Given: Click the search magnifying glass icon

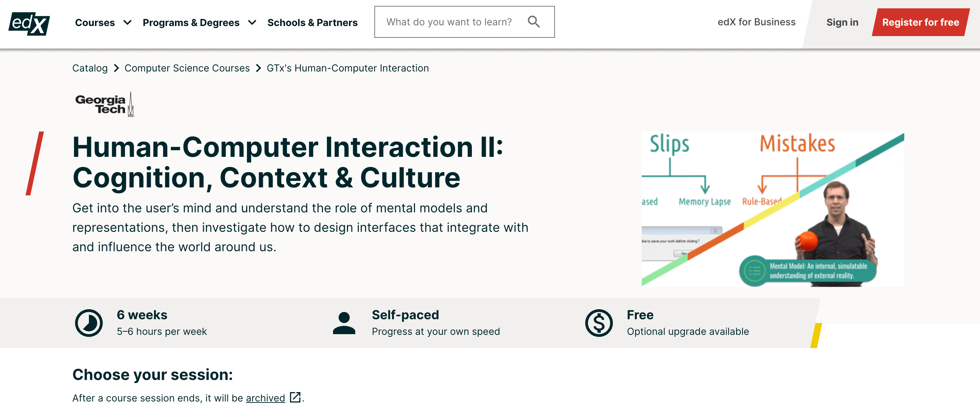Looking at the screenshot, I should (534, 22).
